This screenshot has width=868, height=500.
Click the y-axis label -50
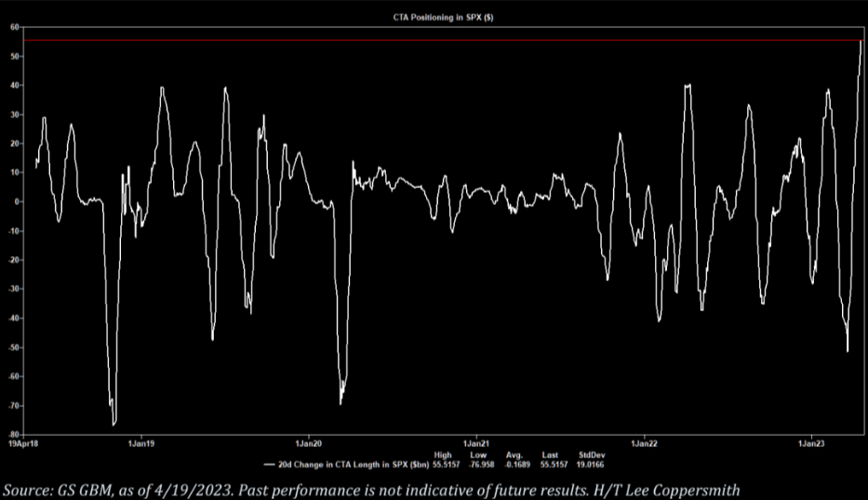[x=13, y=347]
